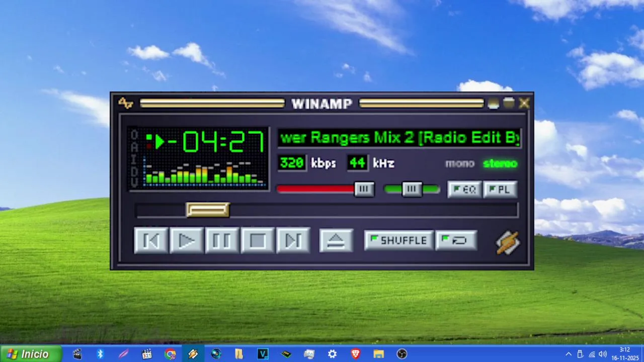Toggle the EQ equalizer window
The width and height of the screenshot is (644, 362).
click(464, 190)
